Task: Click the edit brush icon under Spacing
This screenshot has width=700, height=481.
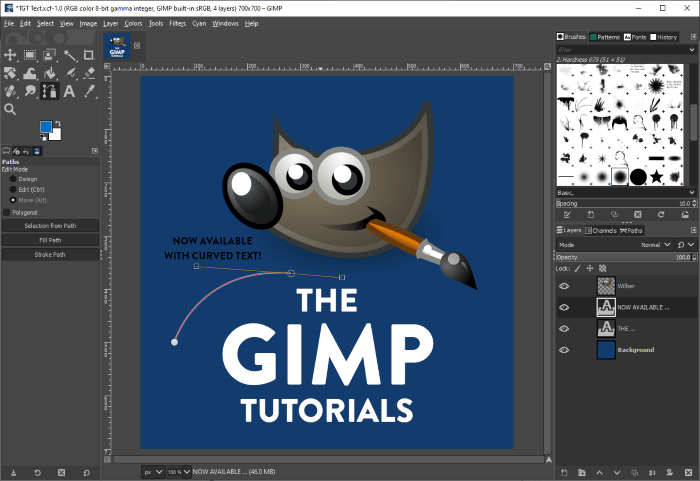Action: pos(567,215)
